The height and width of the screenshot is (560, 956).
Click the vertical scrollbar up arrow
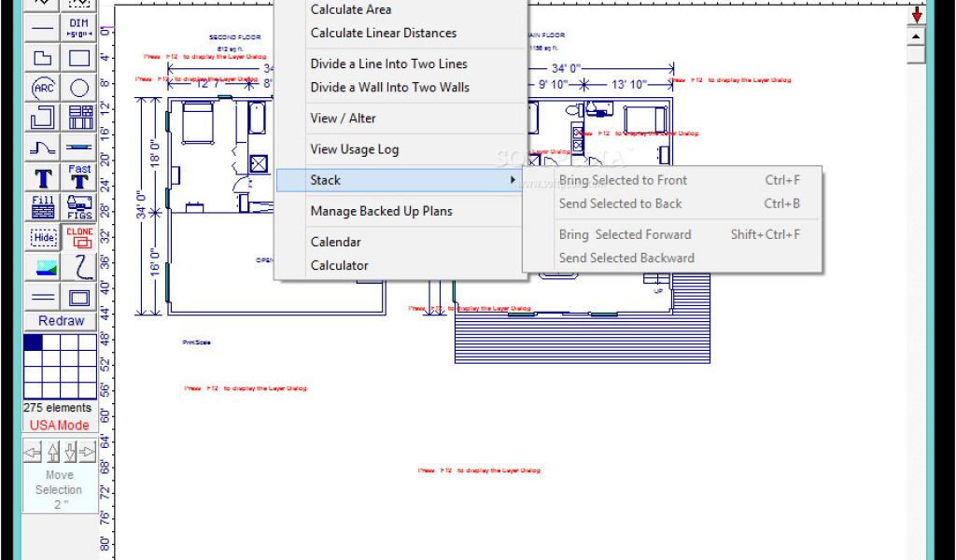916,37
